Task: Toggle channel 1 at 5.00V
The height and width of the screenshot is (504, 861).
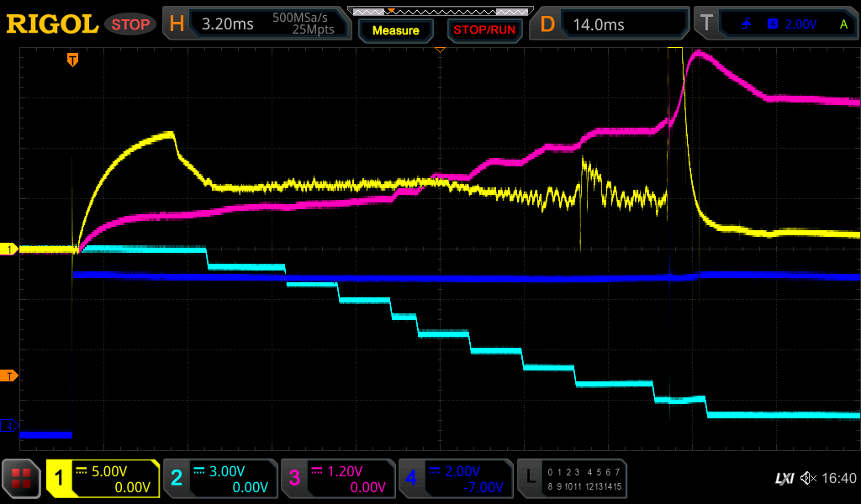Action: click(x=103, y=479)
